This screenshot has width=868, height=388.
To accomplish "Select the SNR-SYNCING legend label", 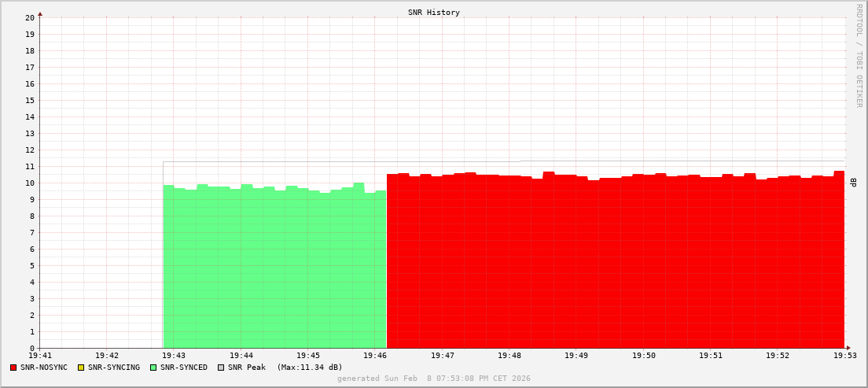I will (x=113, y=368).
